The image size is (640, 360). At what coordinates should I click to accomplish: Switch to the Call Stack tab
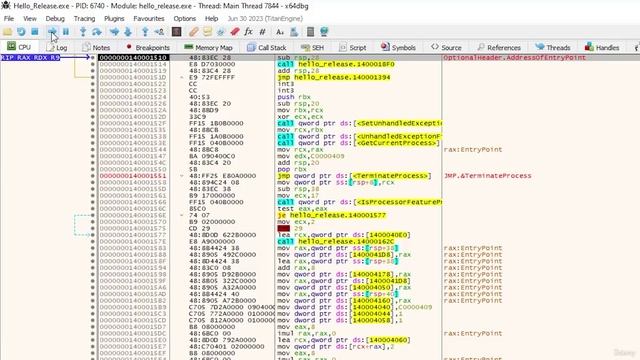click(x=267, y=47)
